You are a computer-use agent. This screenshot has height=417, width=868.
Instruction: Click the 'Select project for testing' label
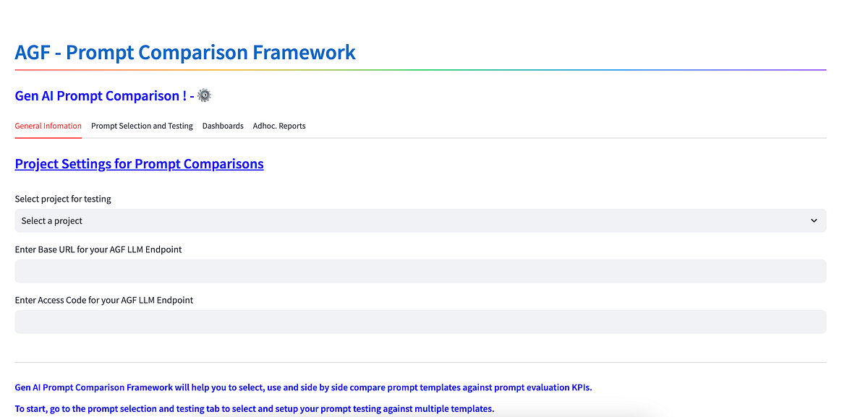(x=62, y=199)
